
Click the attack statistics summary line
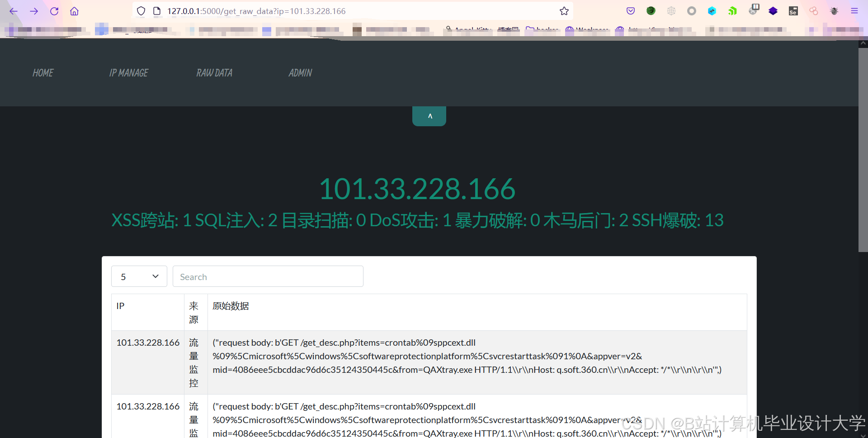tap(417, 220)
